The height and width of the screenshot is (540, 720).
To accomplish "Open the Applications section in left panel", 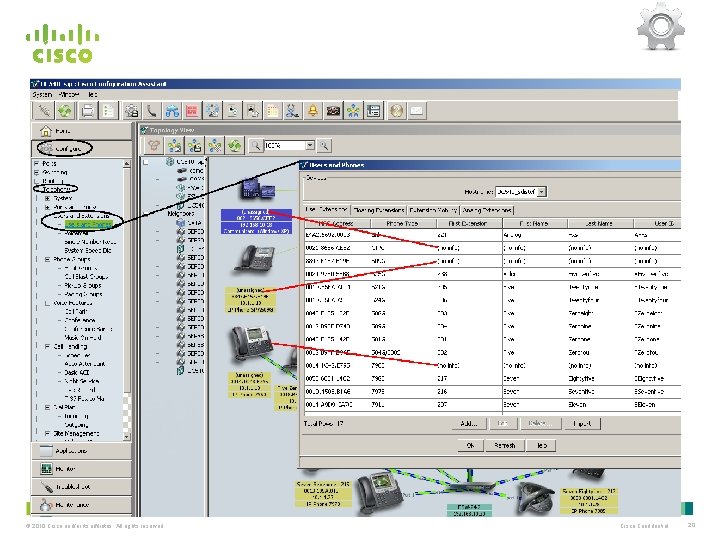I will [81, 451].
